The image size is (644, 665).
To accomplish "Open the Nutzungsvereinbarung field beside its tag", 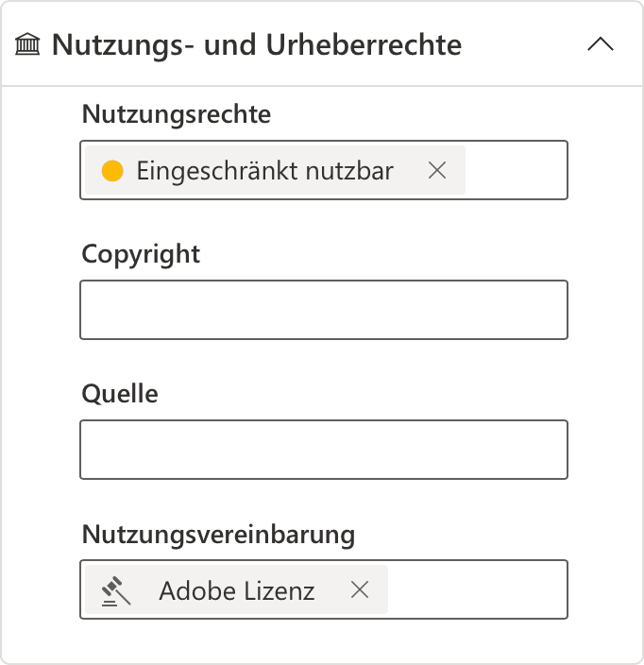I will click(x=477, y=590).
